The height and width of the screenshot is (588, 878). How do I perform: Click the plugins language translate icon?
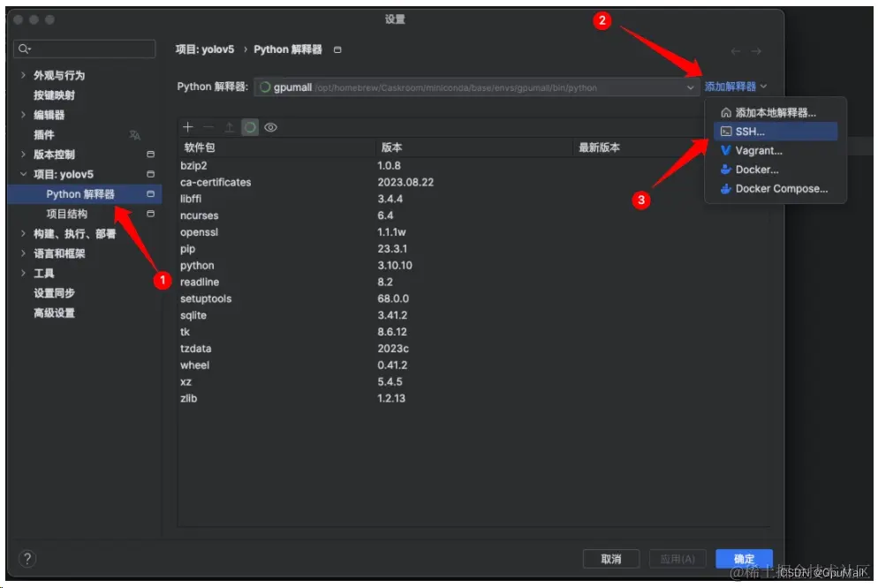pyautogui.click(x=135, y=135)
